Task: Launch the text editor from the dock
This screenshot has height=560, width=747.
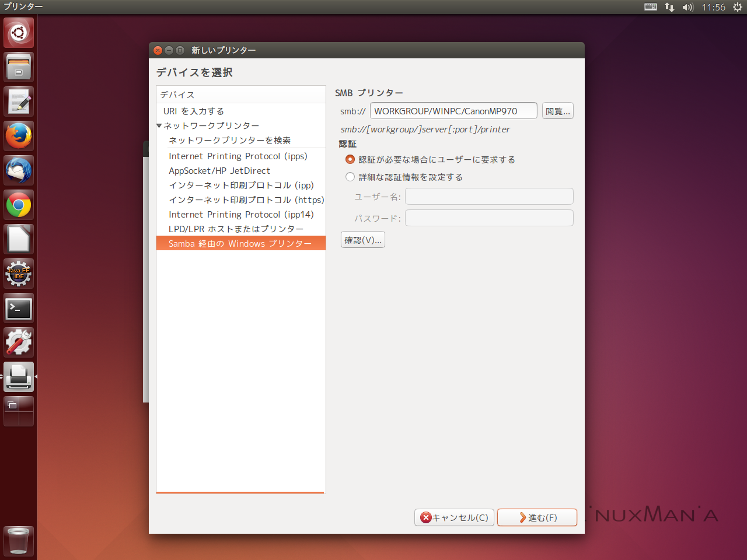Action: point(19,101)
